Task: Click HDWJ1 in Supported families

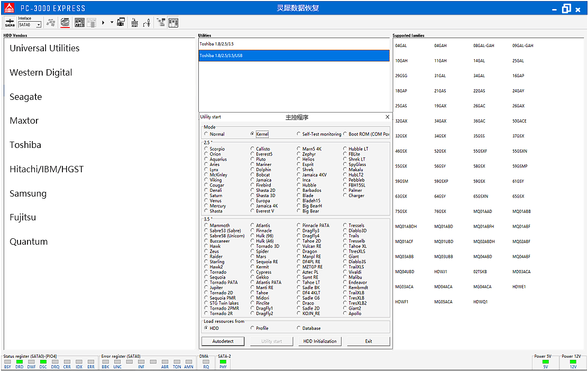Action: pyautogui.click(x=440, y=272)
